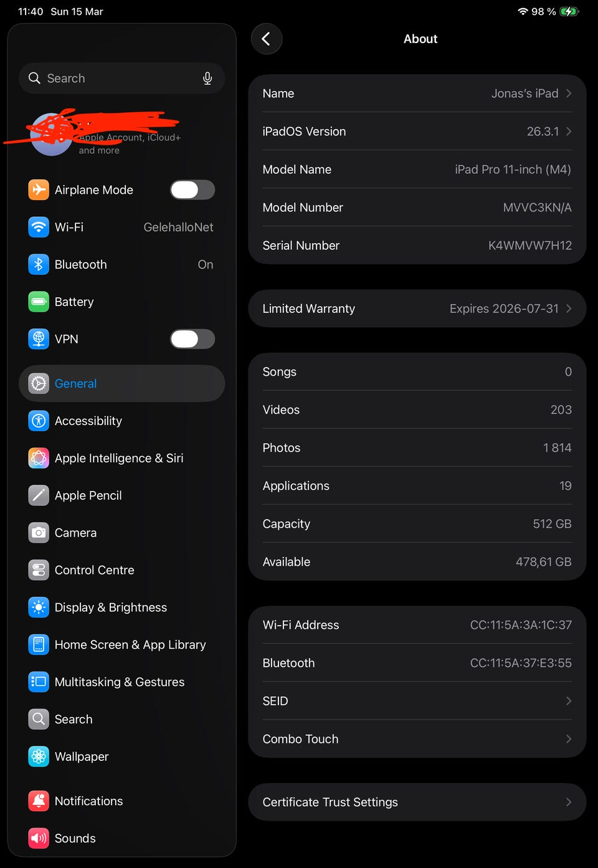
Task: Tap the Combo Touch label
Action: [300, 739]
